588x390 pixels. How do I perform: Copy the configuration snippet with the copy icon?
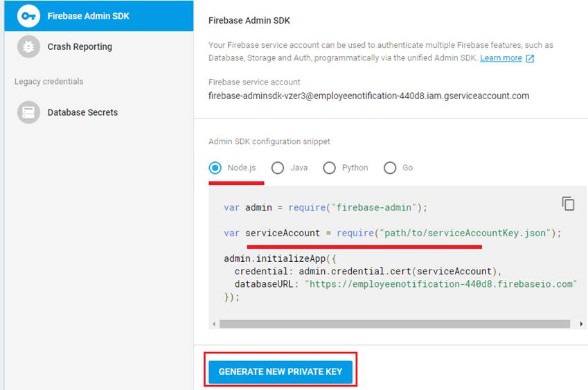(568, 204)
